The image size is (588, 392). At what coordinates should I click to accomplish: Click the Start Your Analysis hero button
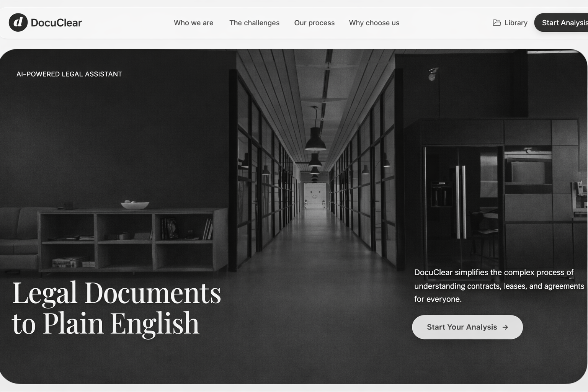(467, 327)
